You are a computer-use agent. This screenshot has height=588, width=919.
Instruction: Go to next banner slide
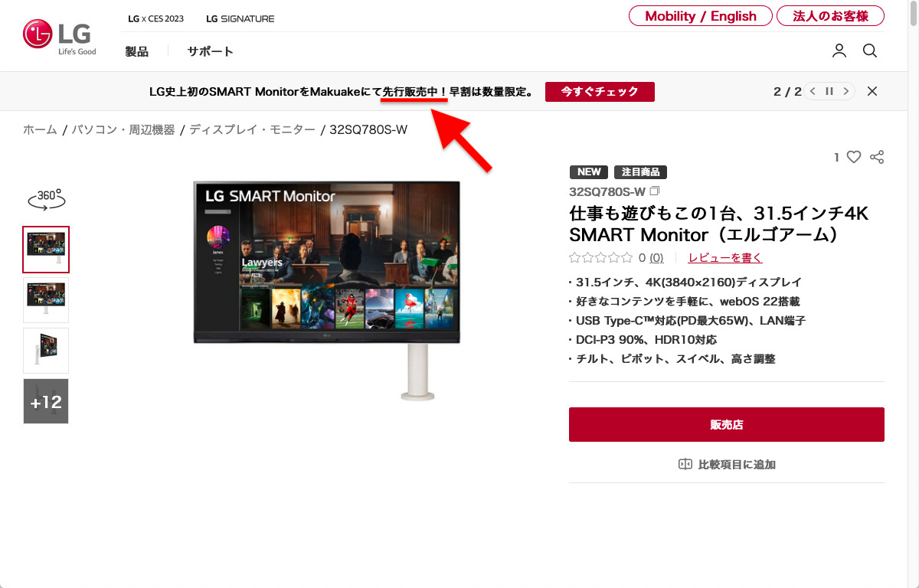[x=846, y=91]
